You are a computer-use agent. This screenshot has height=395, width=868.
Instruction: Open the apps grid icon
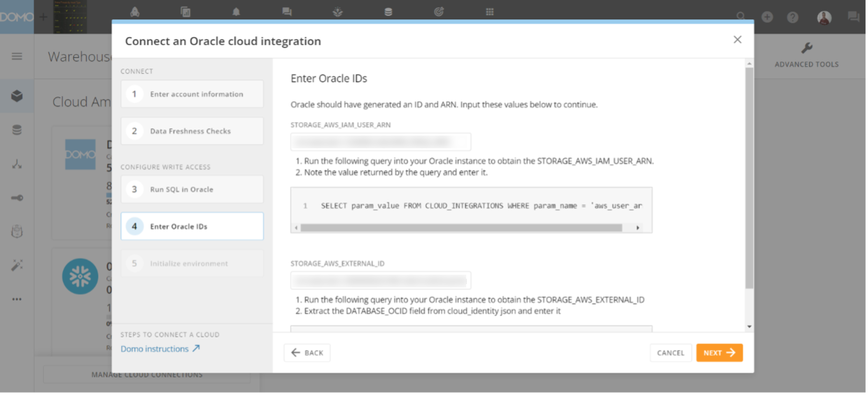490,12
